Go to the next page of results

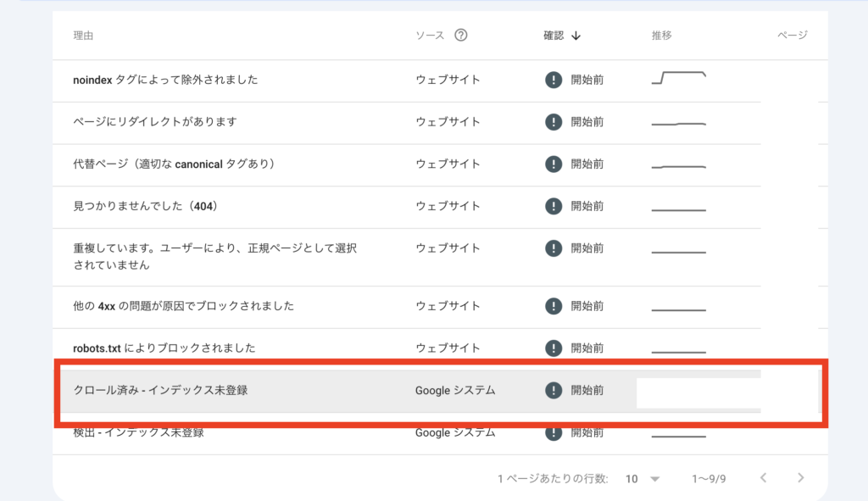click(x=801, y=478)
